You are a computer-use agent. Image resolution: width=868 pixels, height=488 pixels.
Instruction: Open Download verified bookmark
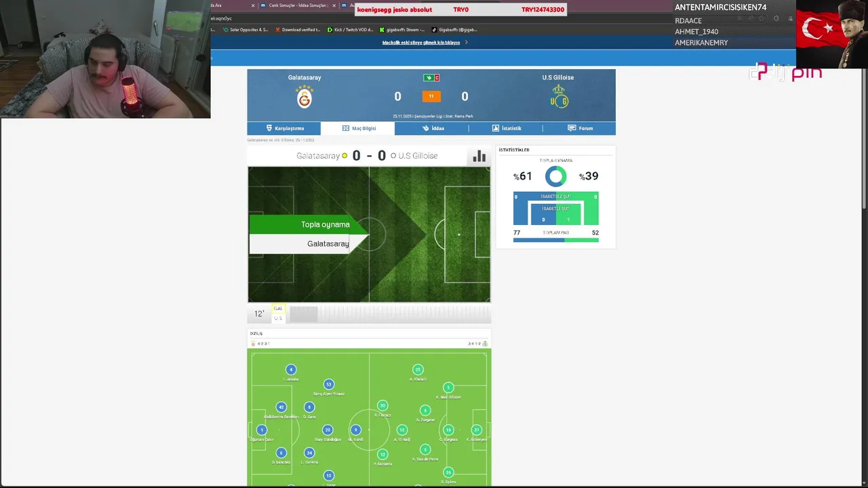pyautogui.click(x=297, y=30)
